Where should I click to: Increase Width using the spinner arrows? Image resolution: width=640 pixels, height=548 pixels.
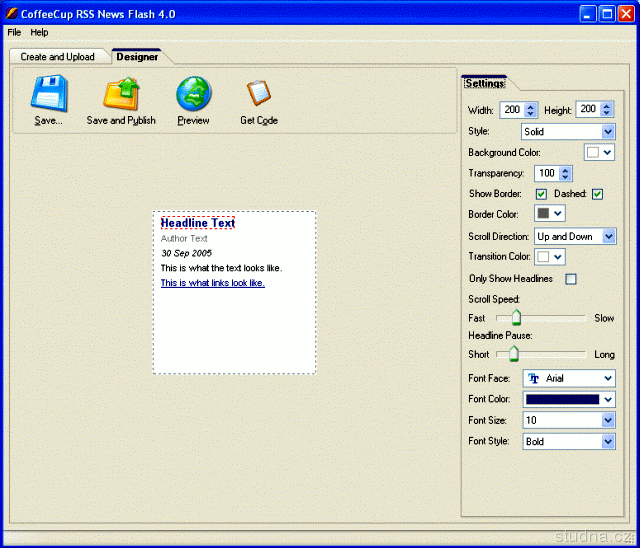coord(531,106)
